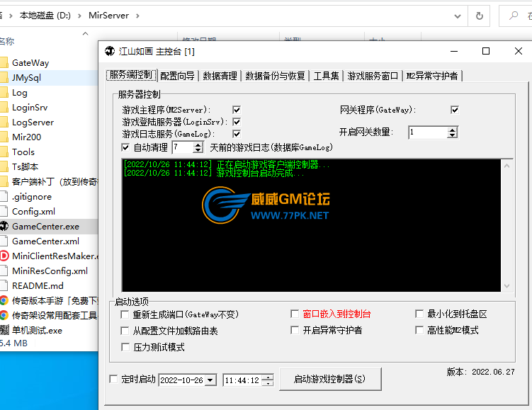The height and width of the screenshot is (410, 532).
Task: Decrease 开启网关数量 with down arrow
Action: click(452, 135)
